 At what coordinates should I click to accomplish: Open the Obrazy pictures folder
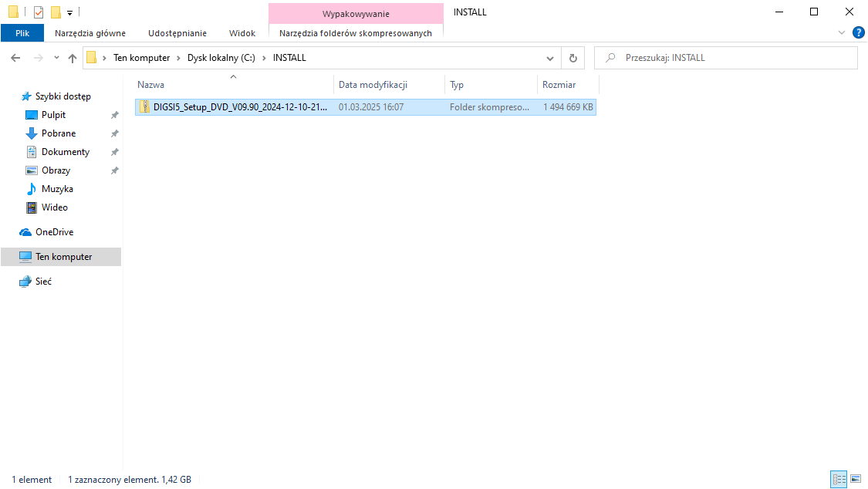[56, 170]
